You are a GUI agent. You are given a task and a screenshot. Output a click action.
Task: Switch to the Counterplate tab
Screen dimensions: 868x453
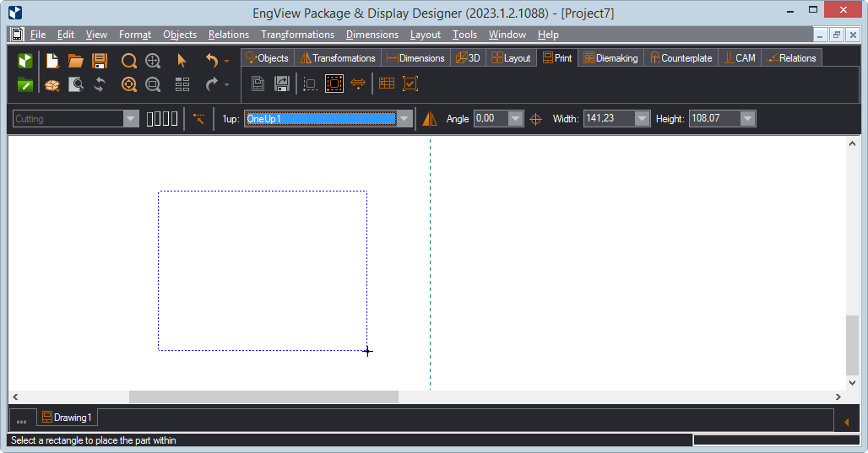pos(681,58)
